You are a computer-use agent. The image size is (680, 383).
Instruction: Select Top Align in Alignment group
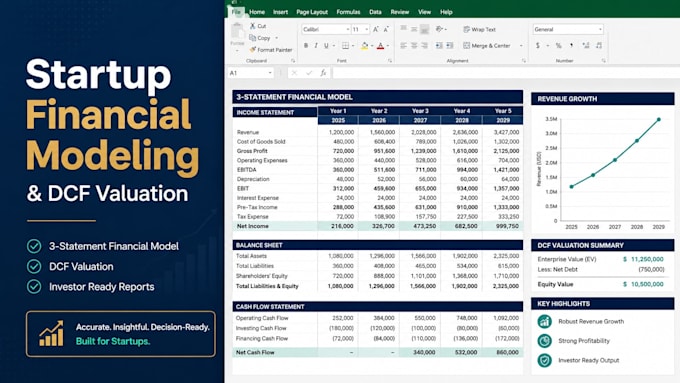403,29
